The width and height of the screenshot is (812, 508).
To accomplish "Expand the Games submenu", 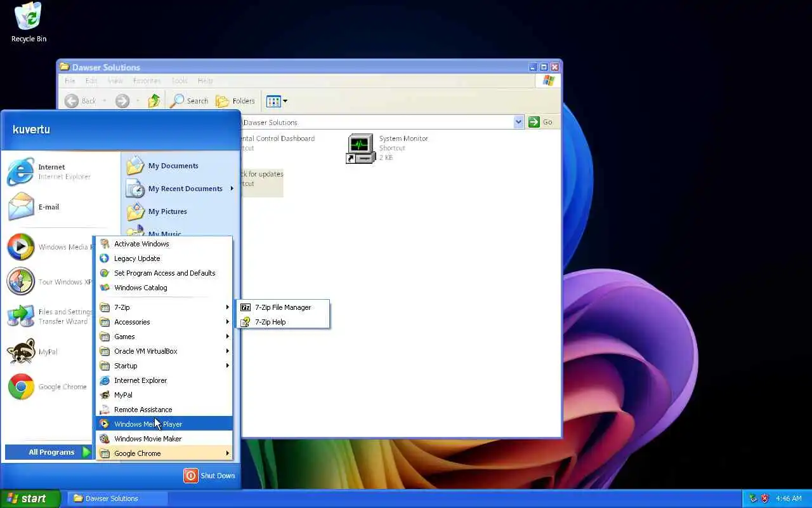I will point(164,337).
